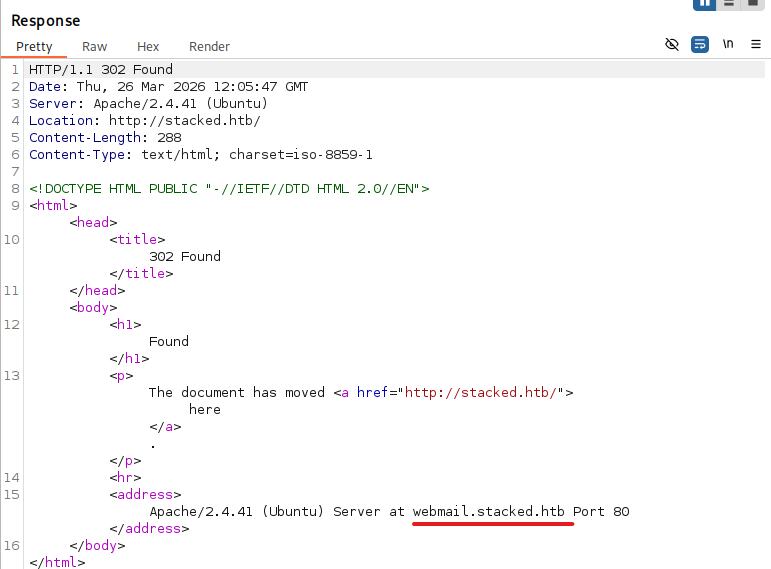The height and width of the screenshot is (569, 771).
Task: Click '302 Found' text inside title tag
Action: 185,257
